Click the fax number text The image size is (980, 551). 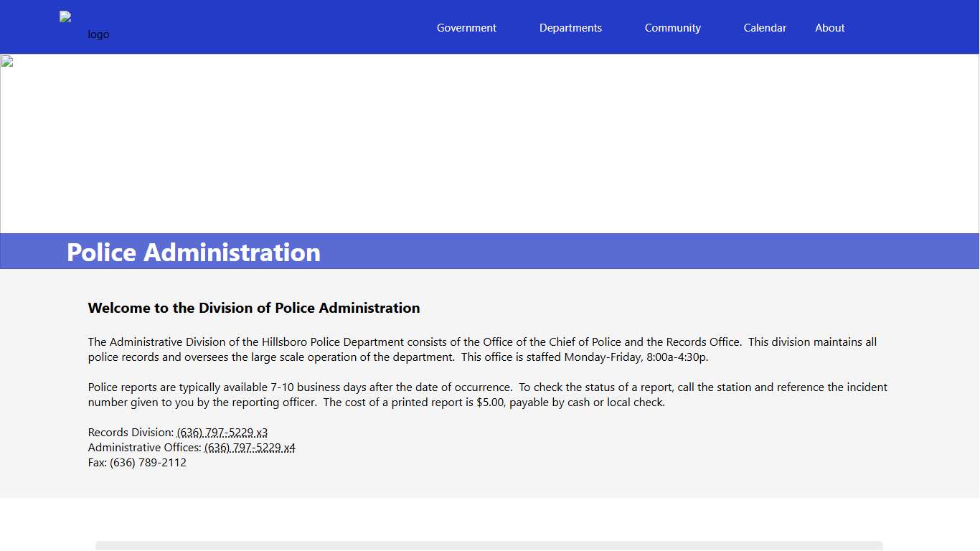[x=137, y=462]
